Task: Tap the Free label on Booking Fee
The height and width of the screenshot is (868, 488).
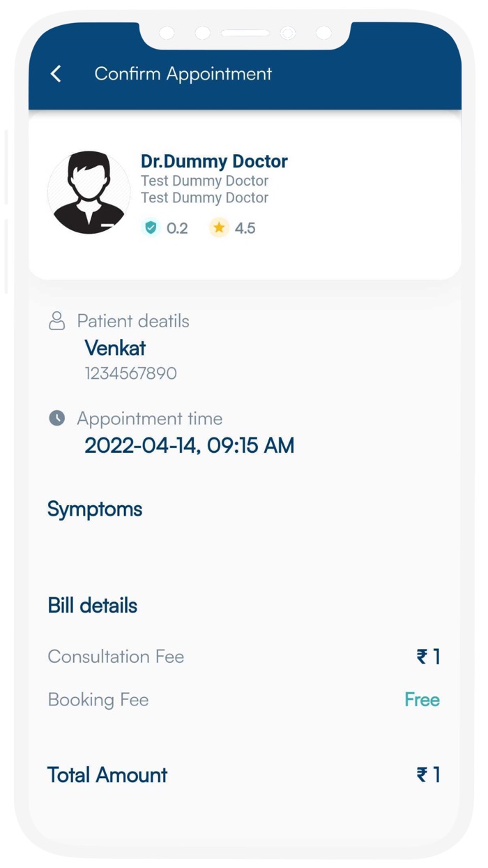Action: (x=422, y=699)
